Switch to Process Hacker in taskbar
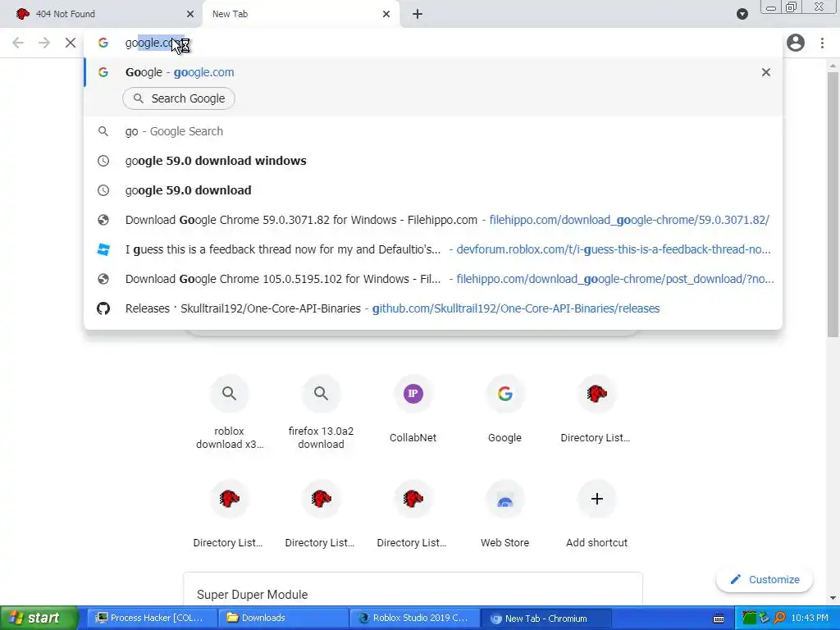Image resolution: width=840 pixels, height=630 pixels. [x=151, y=618]
